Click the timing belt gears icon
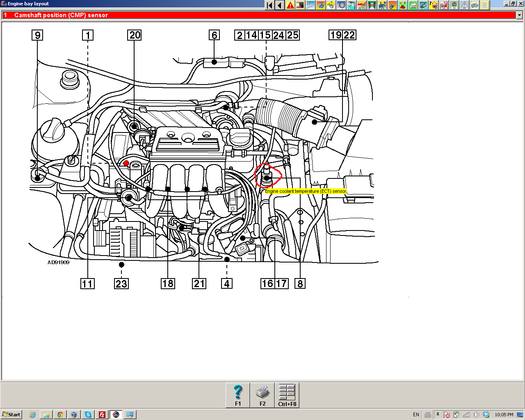The image size is (525, 420). (352, 5)
